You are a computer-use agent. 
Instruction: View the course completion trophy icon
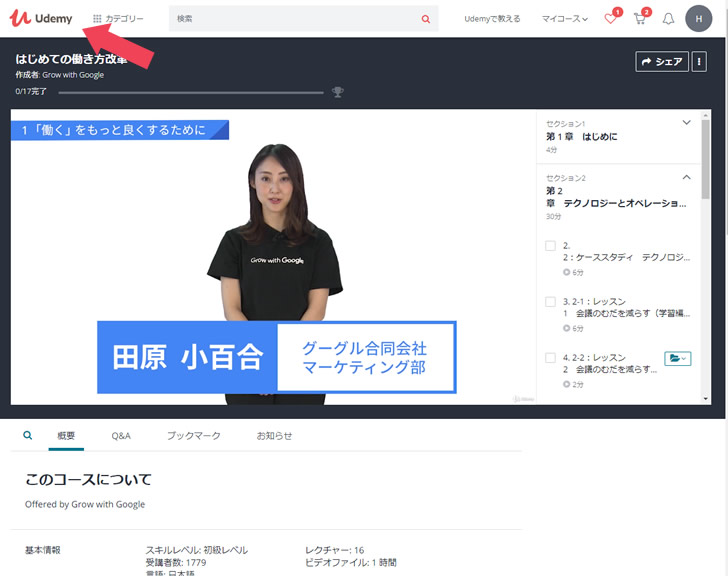[338, 92]
